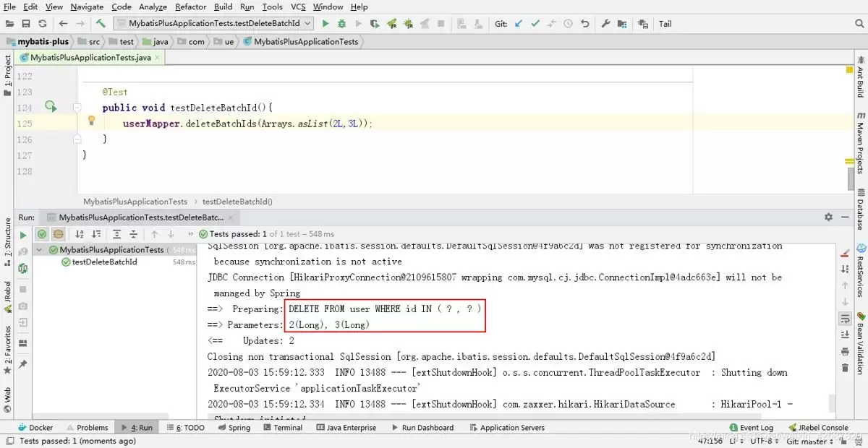Click Expand All icon in test toolbar

coord(116,234)
